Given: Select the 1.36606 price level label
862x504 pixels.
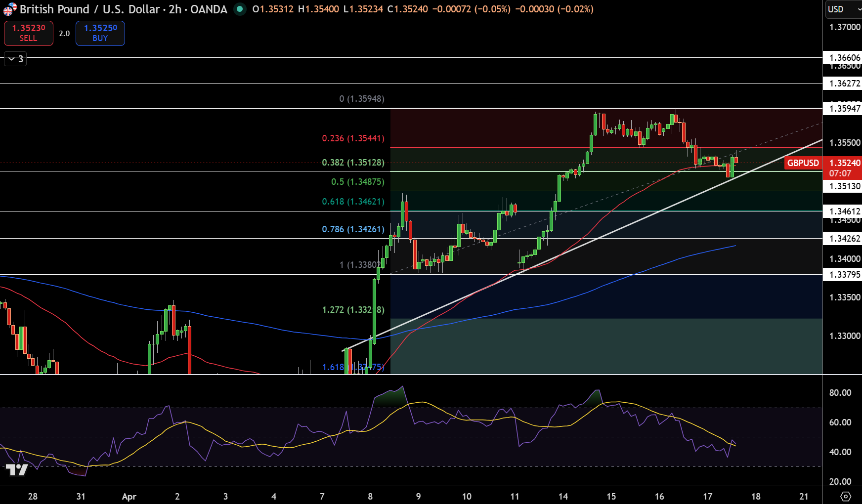Looking at the screenshot, I should point(843,58).
